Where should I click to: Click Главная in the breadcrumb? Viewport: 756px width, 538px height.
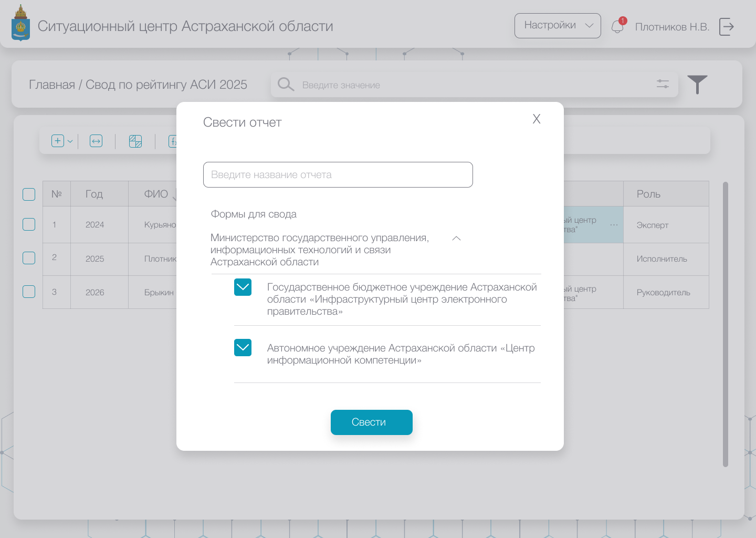coord(51,85)
